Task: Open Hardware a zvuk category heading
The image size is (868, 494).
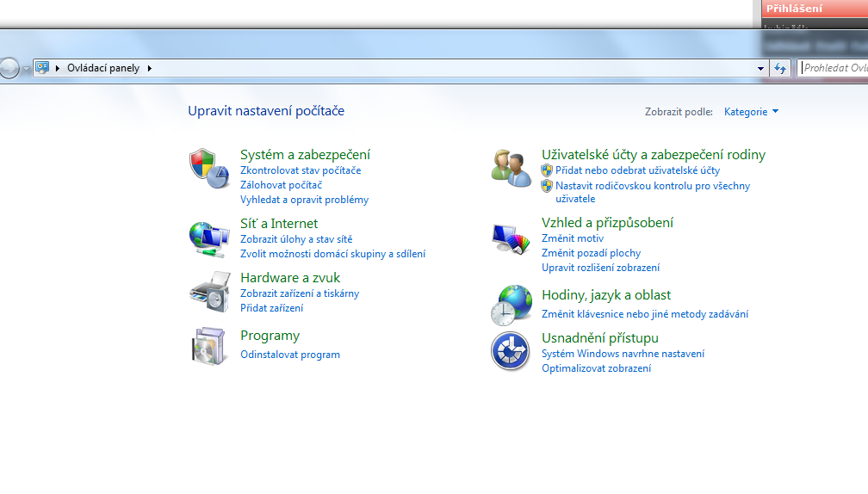Action: 290,278
